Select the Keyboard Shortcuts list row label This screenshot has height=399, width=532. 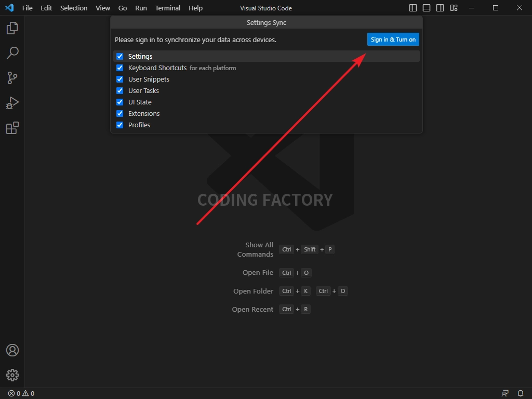157,68
